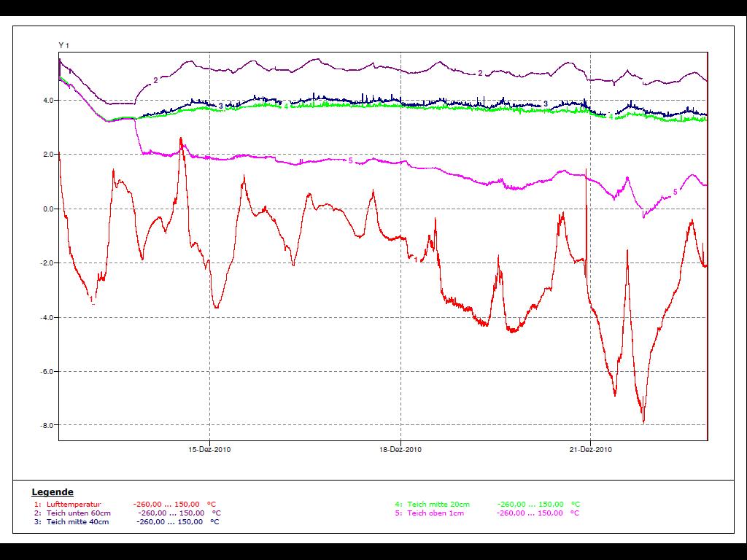Click the 18-Dez-2010 date label
The width and height of the screenshot is (747, 560).
tap(400, 450)
